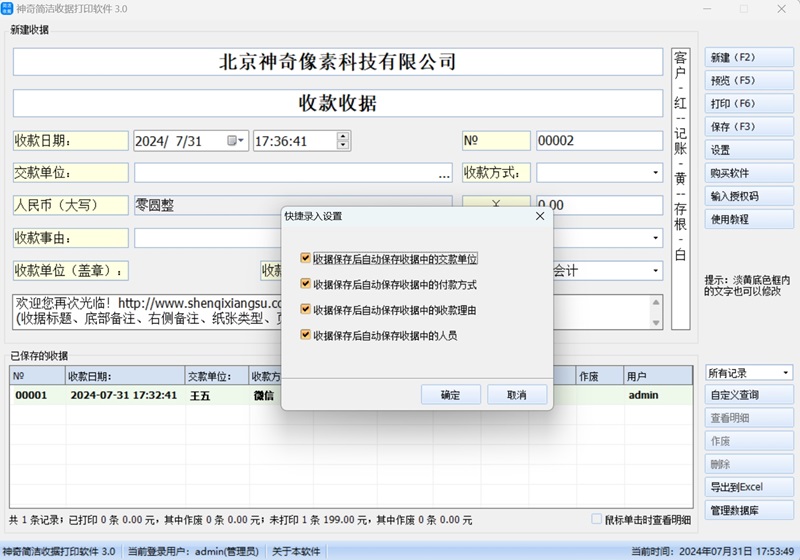
Task: Click 2024-07-31 17:32:41 date cell
Action: pos(124,395)
